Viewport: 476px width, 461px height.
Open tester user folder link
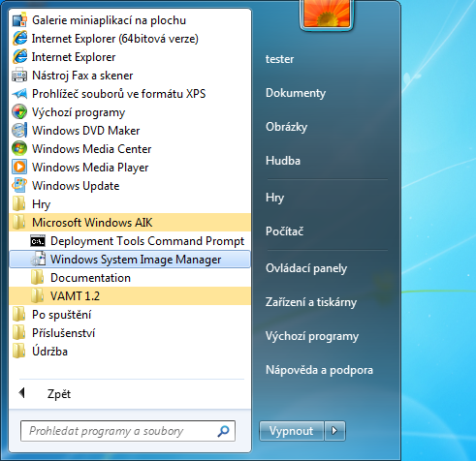tap(279, 59)
